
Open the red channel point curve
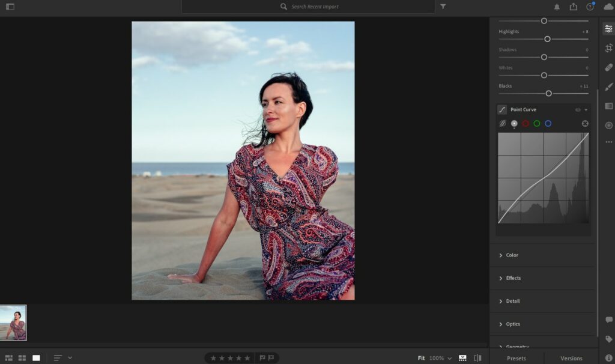coord(526,123)
